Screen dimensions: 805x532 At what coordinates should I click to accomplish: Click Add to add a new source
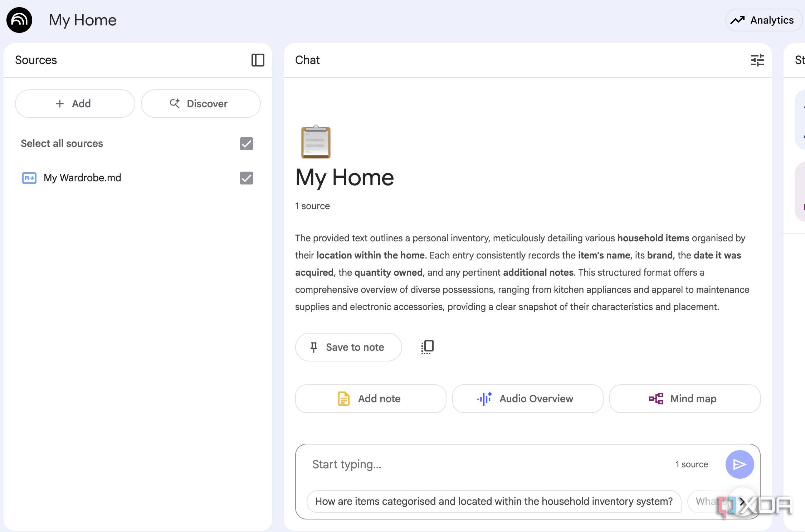(x=75, y=104)
